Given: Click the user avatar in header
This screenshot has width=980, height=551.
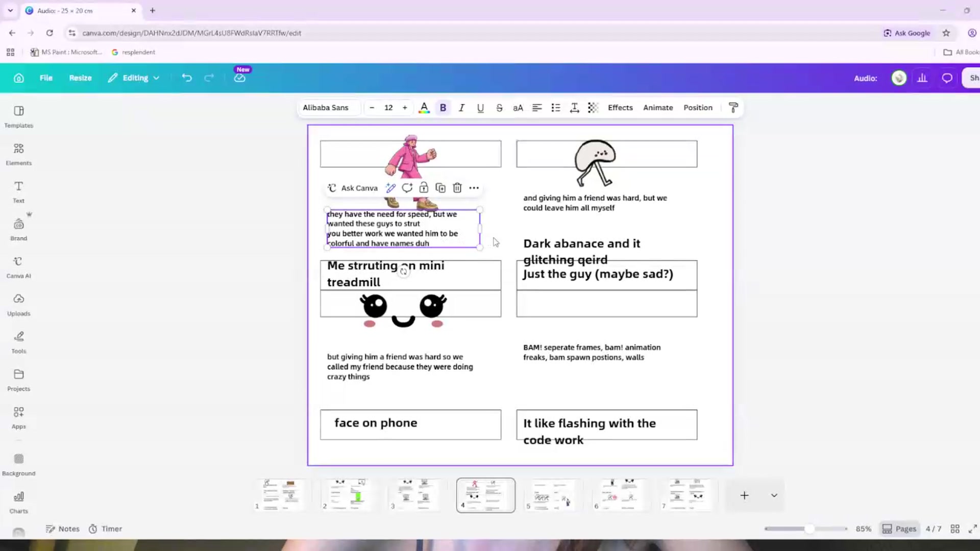Looking at the screenshot, I should [x=899, y=78].
